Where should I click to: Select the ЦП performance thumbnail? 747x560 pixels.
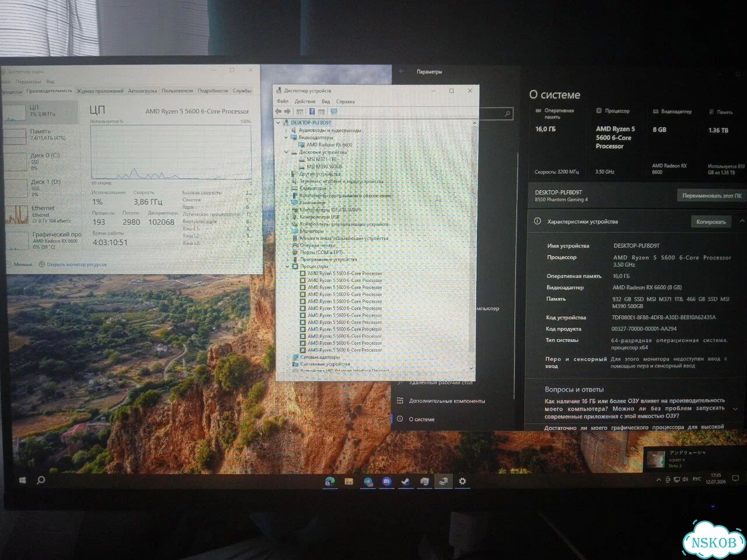[x=39, y=113]
